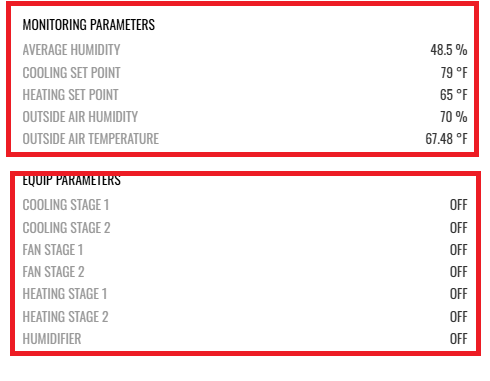Screen dimensions: 490x381
Task: Select the Fan Stage 2 label
Action: pos(53,272)
